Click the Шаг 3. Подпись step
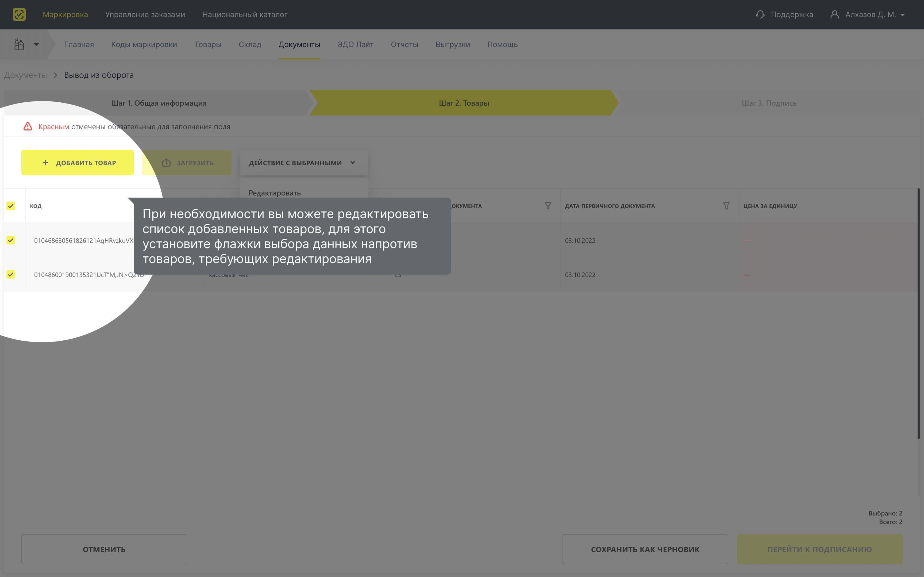The height and width of the screenshot is (577, 924). pos(769,103)
